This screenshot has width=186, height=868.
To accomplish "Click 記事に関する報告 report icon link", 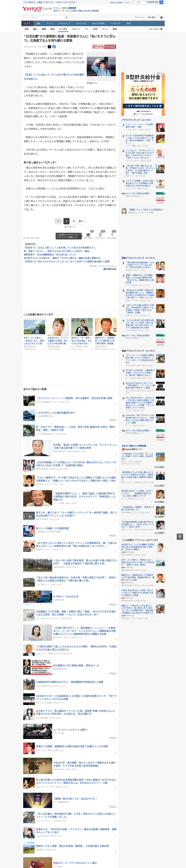I will (x=31, y=238).
